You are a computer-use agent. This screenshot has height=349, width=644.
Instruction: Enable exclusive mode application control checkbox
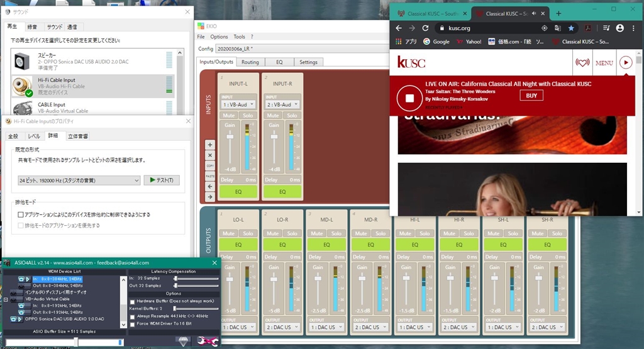pos(21,214)
